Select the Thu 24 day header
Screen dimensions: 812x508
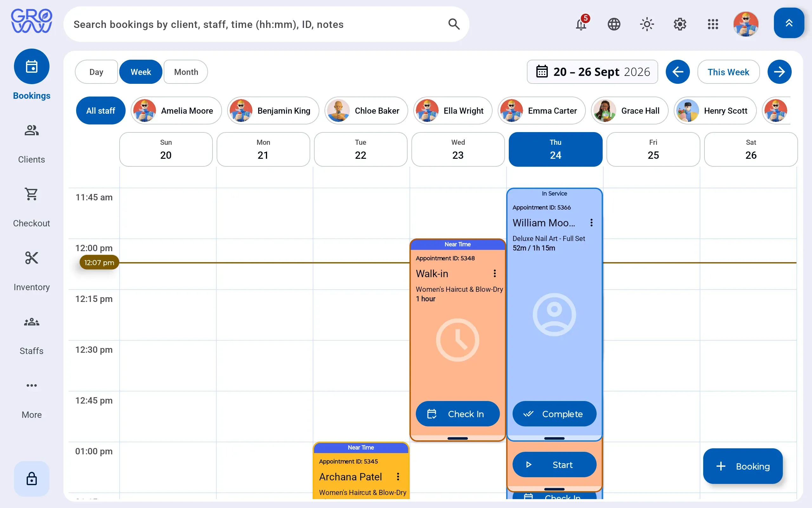click(555, 149)
